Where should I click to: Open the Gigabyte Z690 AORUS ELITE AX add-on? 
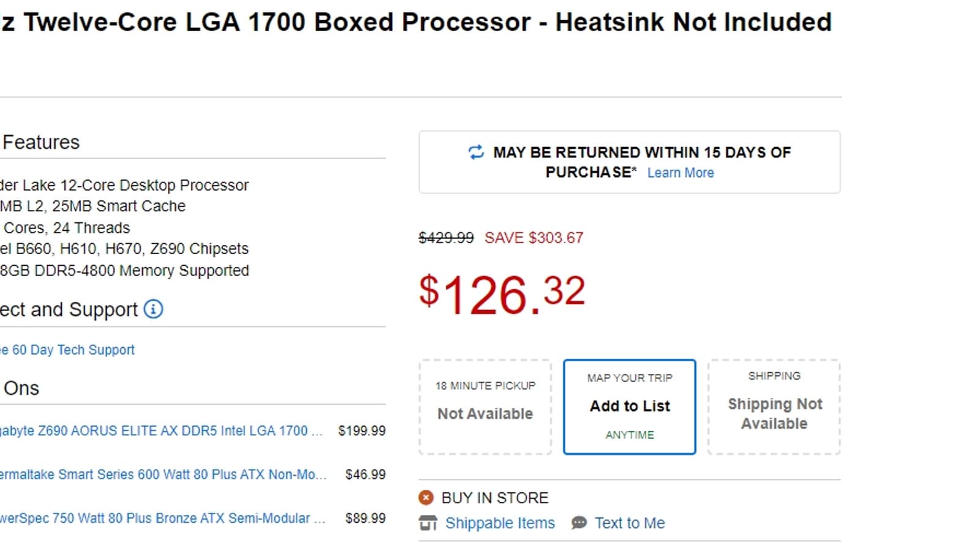pos(160,431)
